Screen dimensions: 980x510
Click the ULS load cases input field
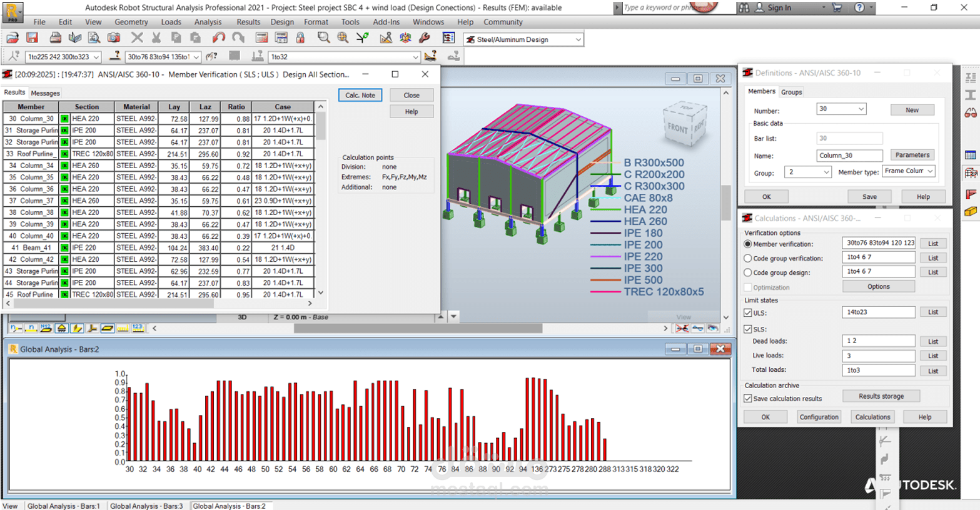878,312
